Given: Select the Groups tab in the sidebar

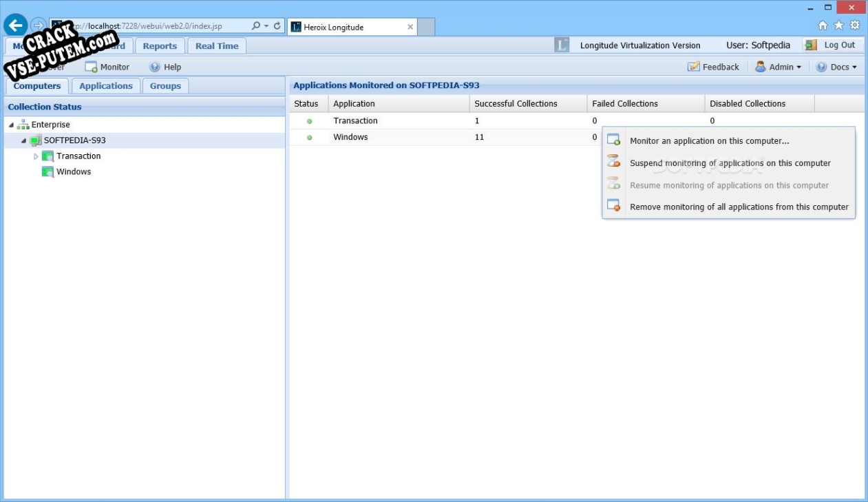Looking at the screenshot, I should 165,85.
